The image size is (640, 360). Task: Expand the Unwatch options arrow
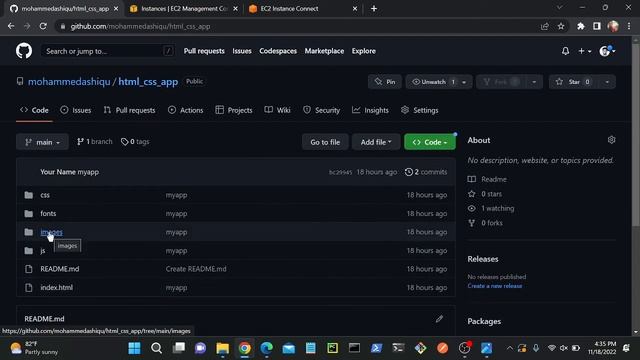point(464,82)
